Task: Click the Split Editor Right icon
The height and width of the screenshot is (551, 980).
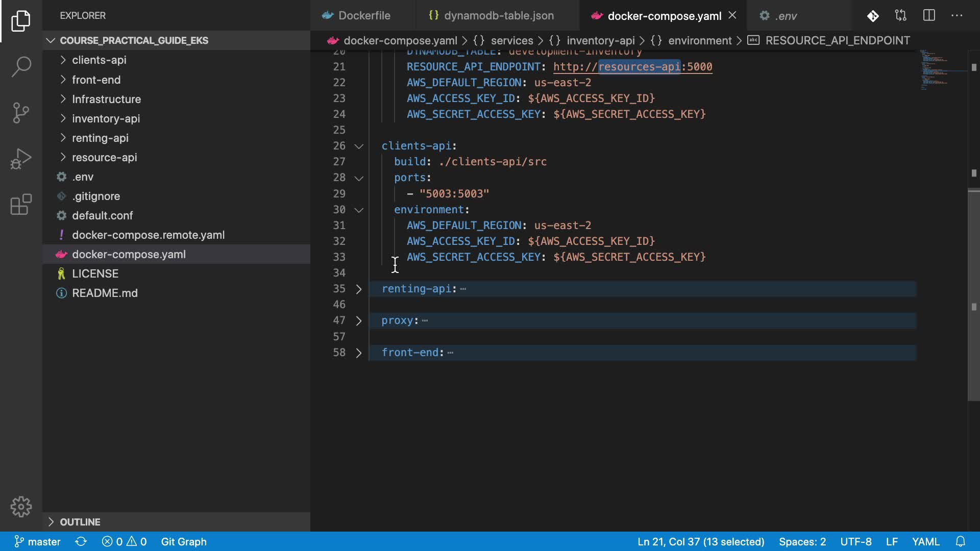Action: point(929,15)
